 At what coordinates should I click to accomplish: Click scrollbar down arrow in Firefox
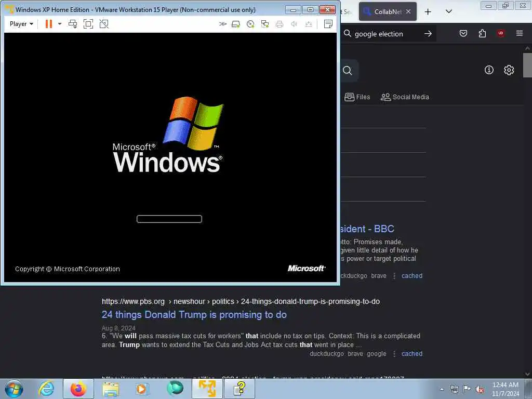coord(527,374)
